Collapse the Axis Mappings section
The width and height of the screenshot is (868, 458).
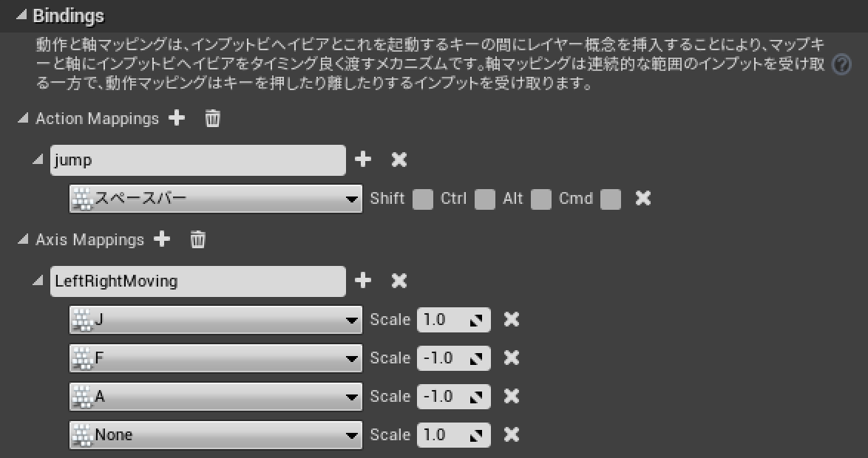click(x=23, y=239)
